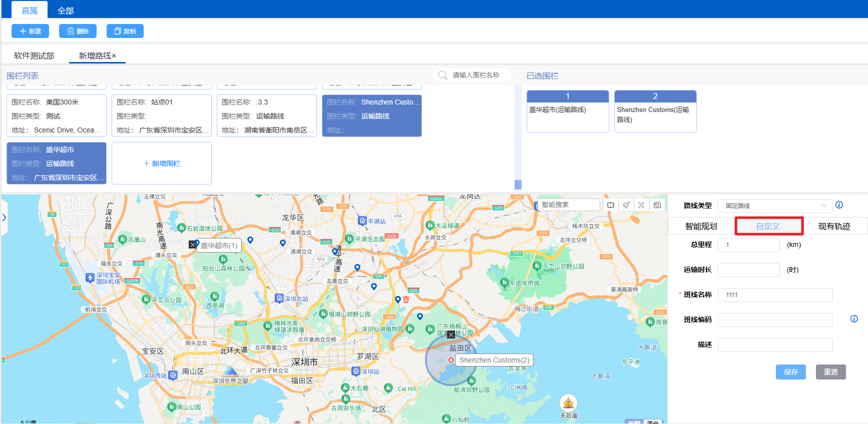
Task: Click the 保存 save button
Action: [x=791, y=372]
